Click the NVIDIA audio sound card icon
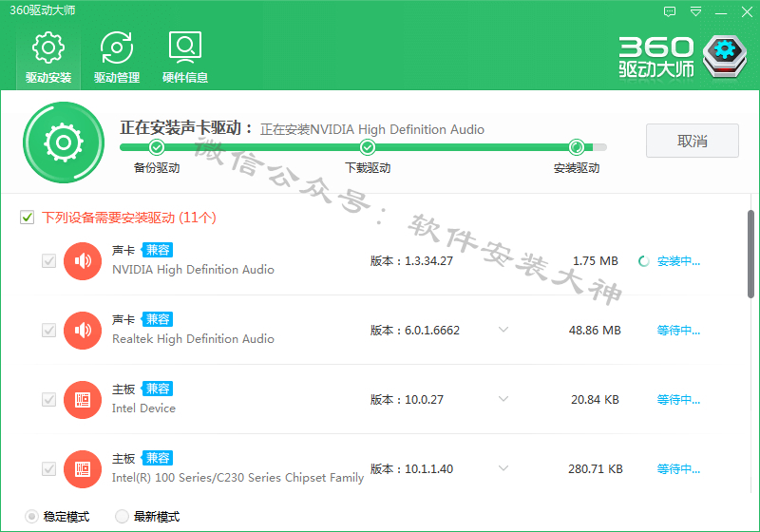 click(83, 261)
